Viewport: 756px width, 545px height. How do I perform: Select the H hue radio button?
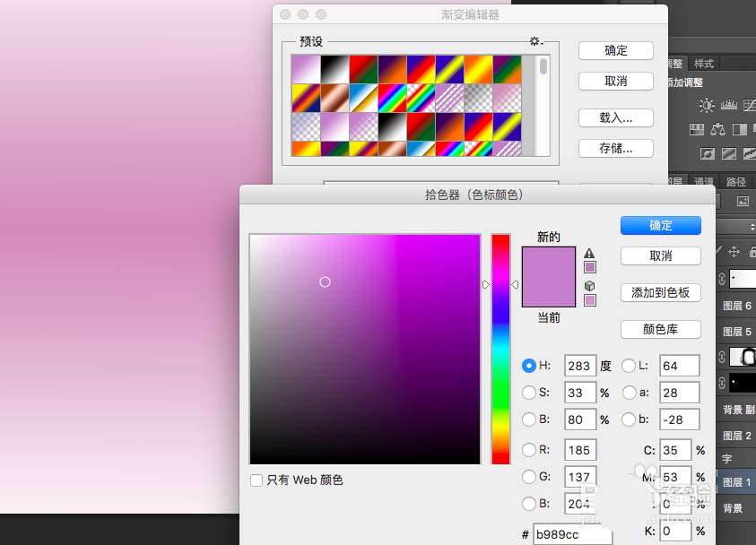pos(529,366)
